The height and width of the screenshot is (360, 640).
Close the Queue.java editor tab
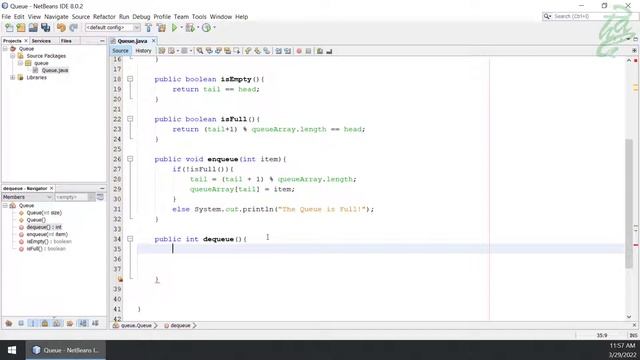coord(153,41)
